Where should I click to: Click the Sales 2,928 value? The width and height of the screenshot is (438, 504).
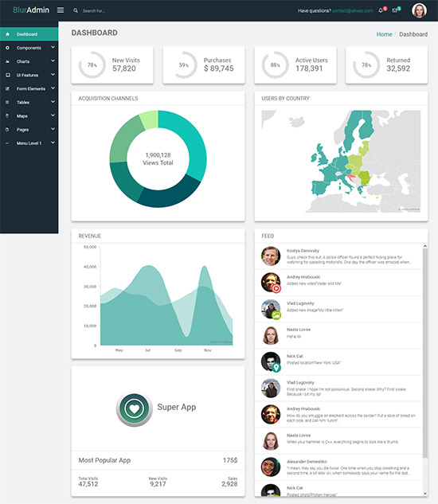tap(229, 484)
